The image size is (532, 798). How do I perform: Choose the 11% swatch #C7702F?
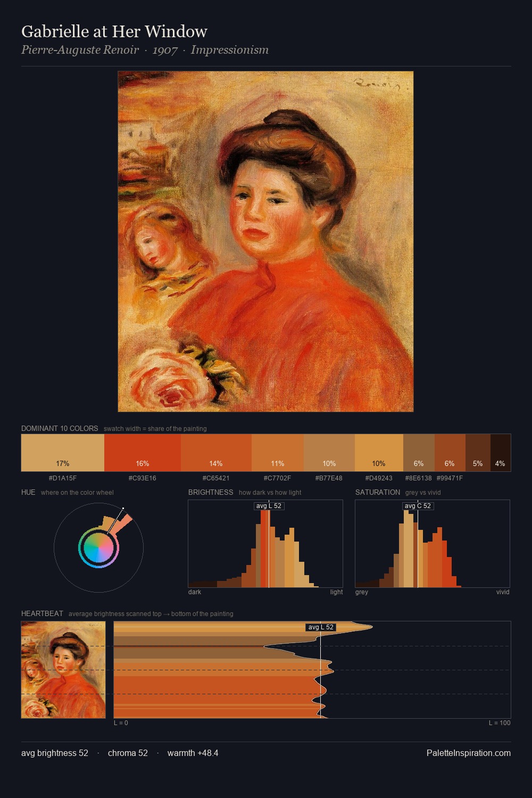278,453
